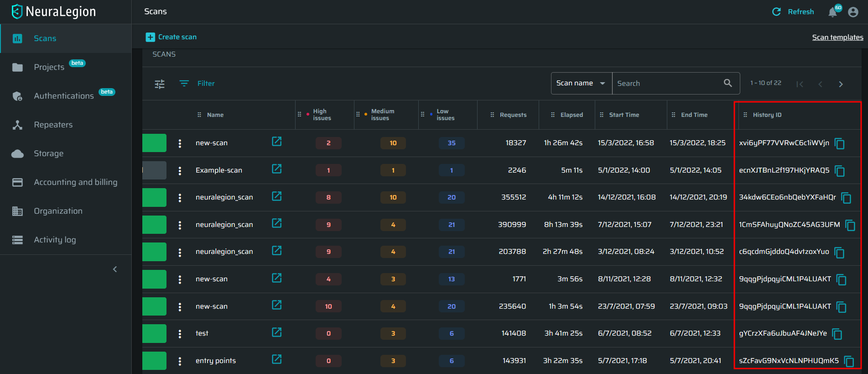Click Create scan
The width and height of the screenshot is (868, 374).
click(x=171, y=37)
